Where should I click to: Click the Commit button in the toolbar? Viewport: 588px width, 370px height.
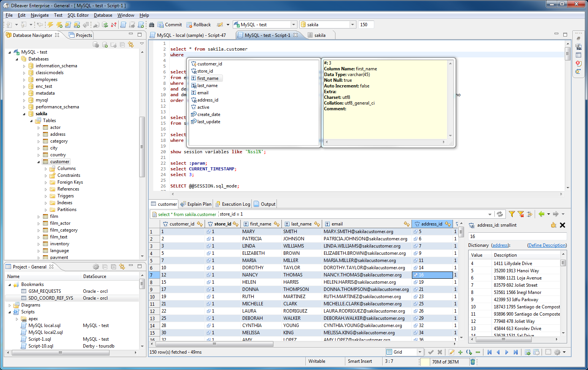pyautogui.click(x=170, y=24)
